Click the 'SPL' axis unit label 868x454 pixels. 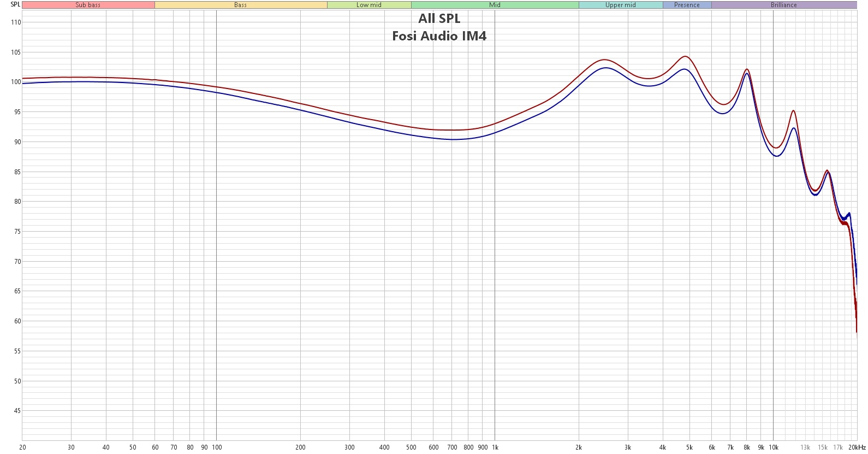15,4
